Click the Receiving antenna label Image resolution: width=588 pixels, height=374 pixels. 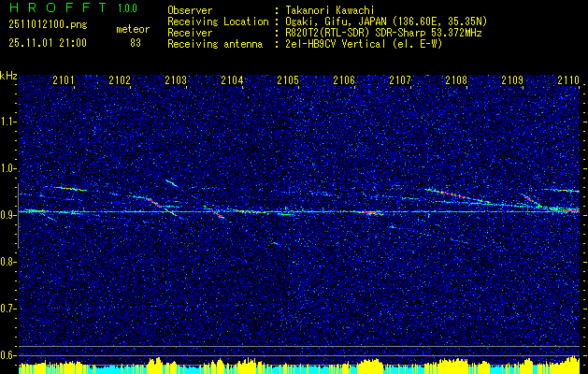point(215,44)
